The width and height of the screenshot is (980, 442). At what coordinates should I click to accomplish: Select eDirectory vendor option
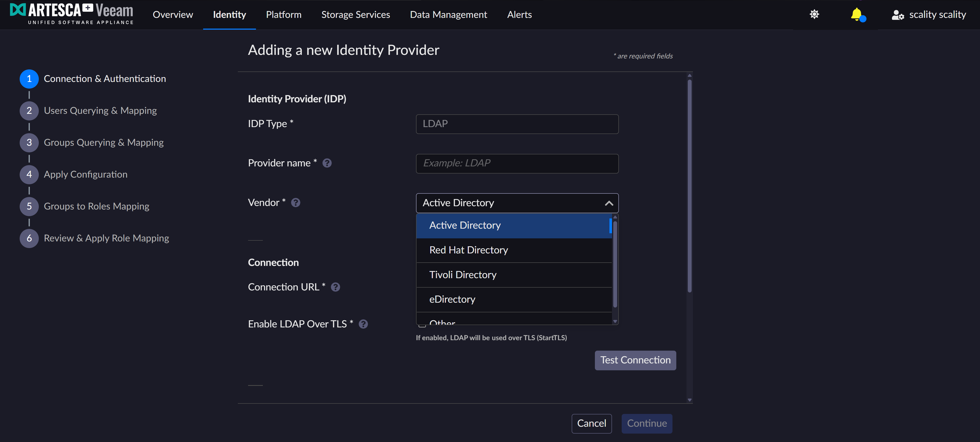point(452,299)
